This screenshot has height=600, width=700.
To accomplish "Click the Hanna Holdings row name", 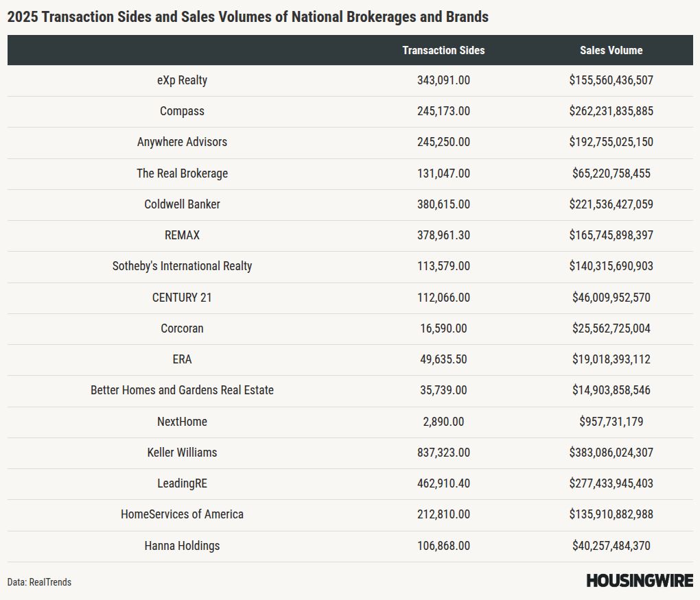I will [182, 546].
